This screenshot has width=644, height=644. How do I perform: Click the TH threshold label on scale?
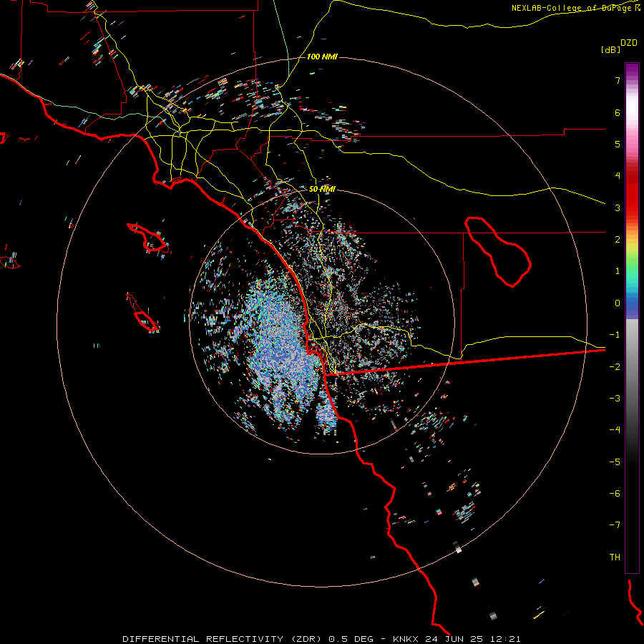tap(615, 557)
